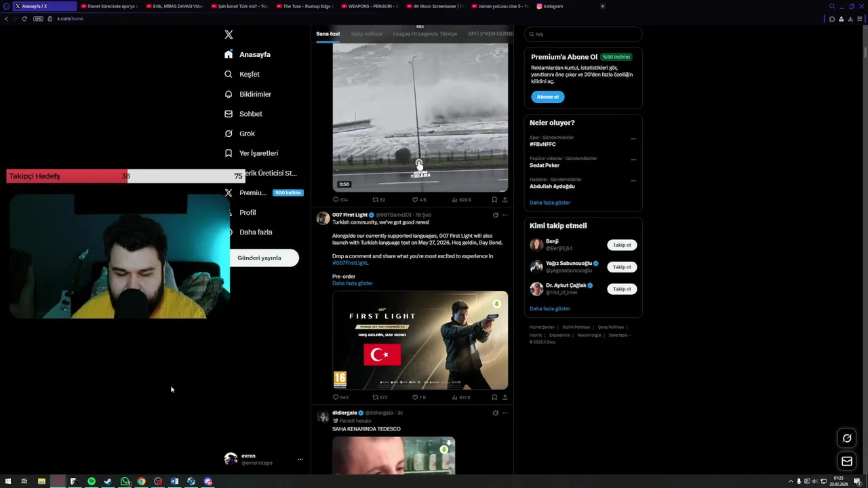
Task: Open options for Sedat Peker trend
Action: [x=633, y=160]
